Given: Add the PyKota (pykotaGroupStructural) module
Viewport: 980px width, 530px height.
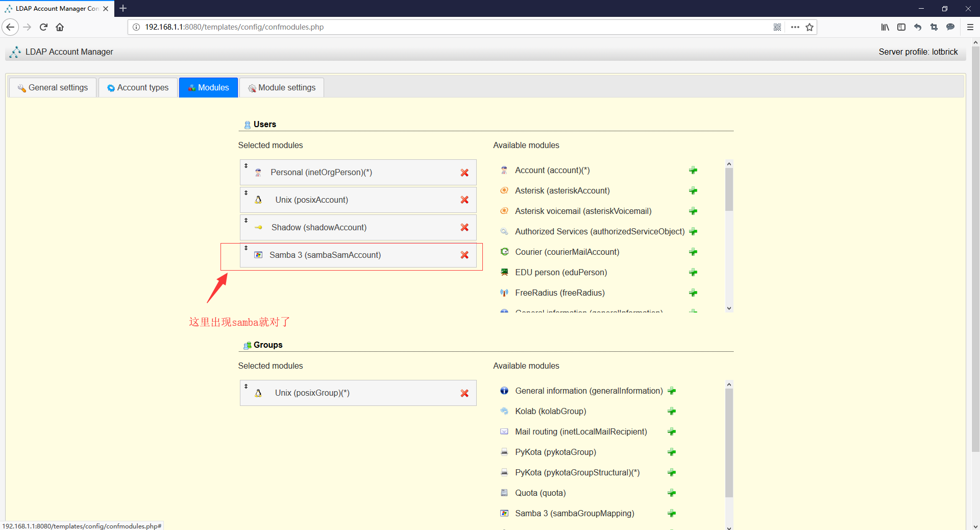Looking at the screenshot, I should click(672, 473).
